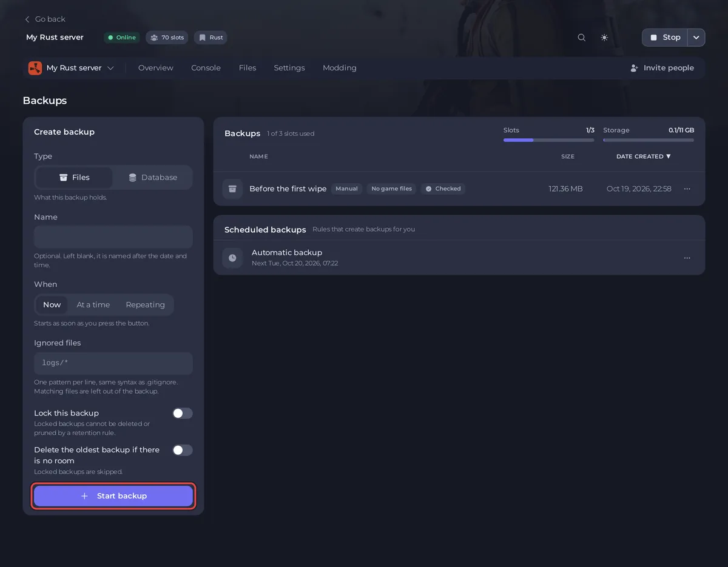Click the Automatic backup schedule name
Image resolution: width=728 pixels, height=567 pixels.
point(287,252)
